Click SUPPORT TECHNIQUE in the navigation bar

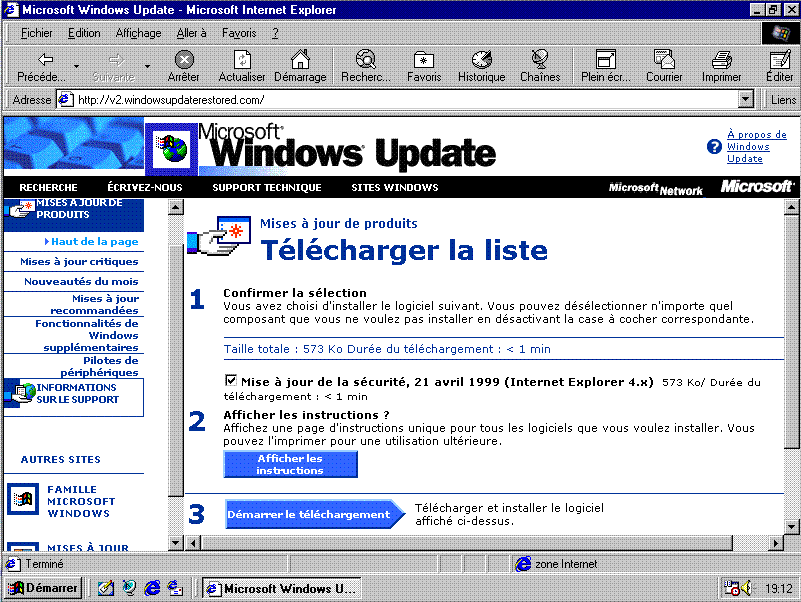tap(267, 188)
